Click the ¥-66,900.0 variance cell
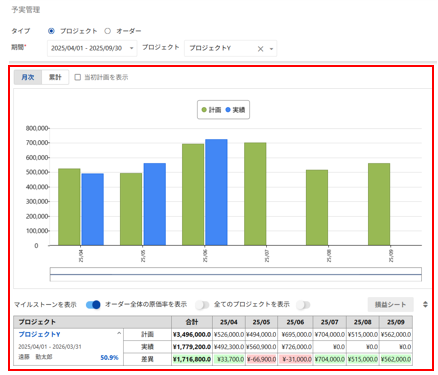Viewport: 438px width, 375px height. [262, 359]
